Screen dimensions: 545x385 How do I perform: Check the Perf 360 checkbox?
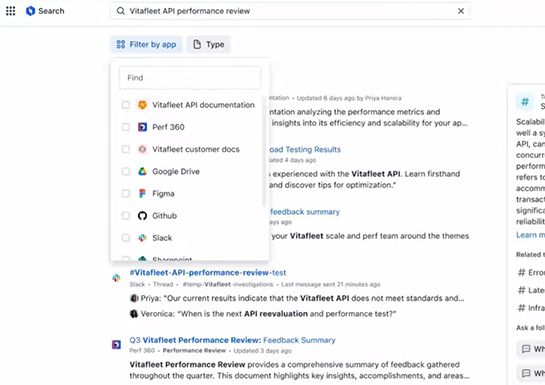(x=126, y=127)
